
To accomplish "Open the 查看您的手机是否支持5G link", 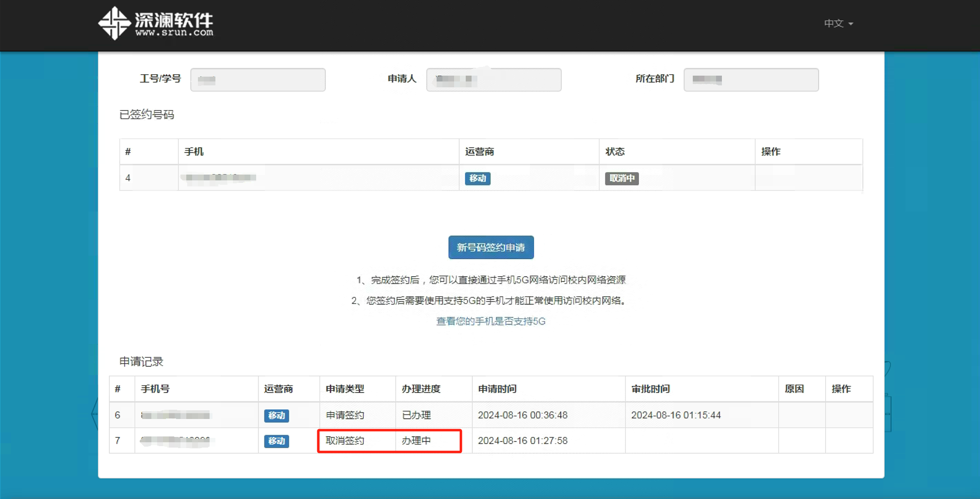I will tap(490, 321).
